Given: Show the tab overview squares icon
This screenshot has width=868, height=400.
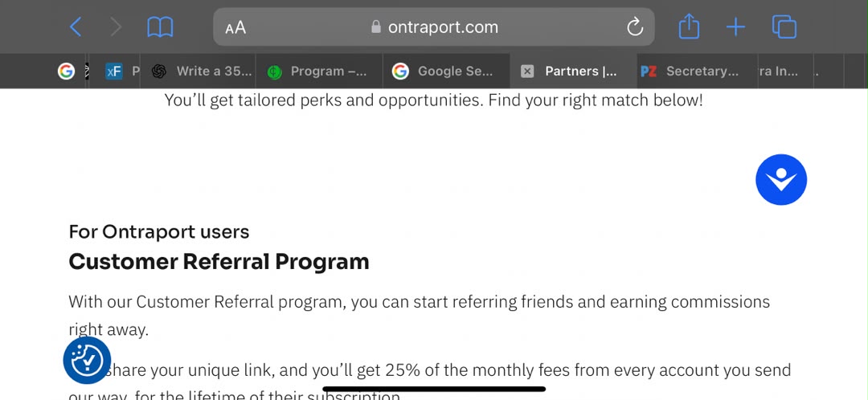Looking at the screenshot, I should pyautogui.click(x=784, y=27).
